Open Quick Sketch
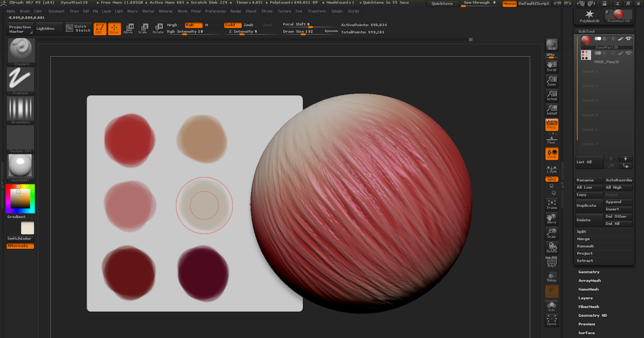 pos(78,28)
